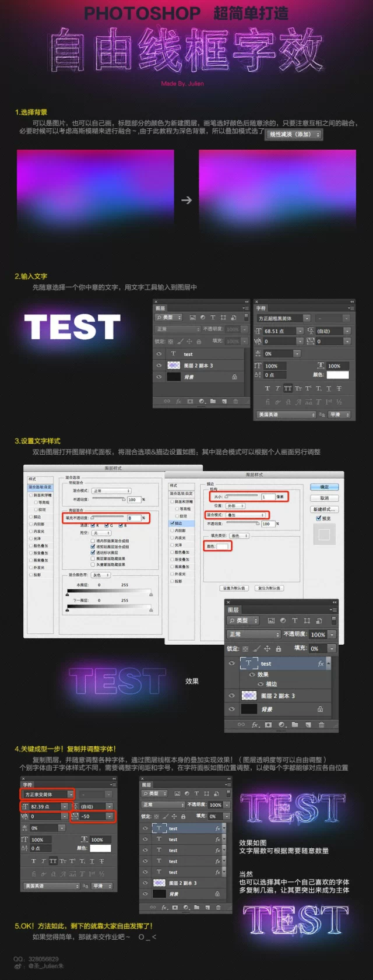Click the lock position icon in step 3 Layers panel
The image size is (373, 980).
point(267,648)
